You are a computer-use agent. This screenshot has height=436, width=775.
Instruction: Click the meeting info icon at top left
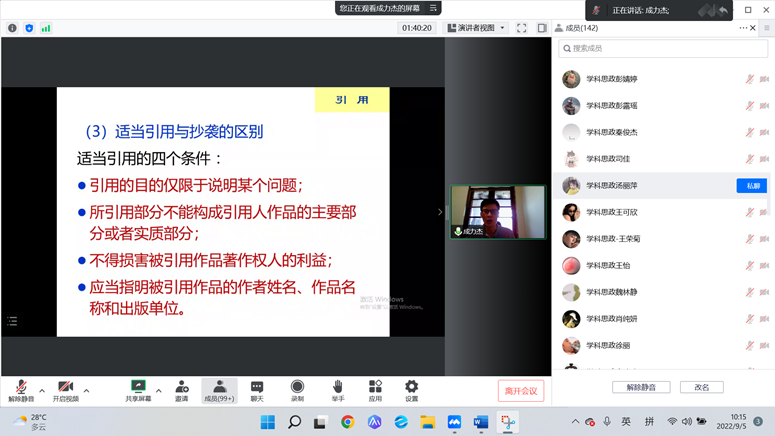pos(12,28)
